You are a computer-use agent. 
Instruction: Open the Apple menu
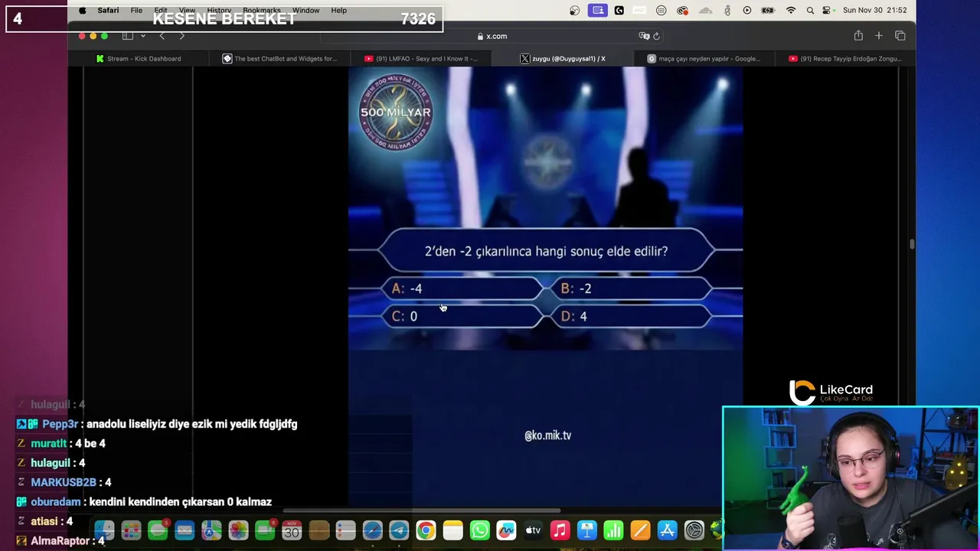(x=83, y=11)
